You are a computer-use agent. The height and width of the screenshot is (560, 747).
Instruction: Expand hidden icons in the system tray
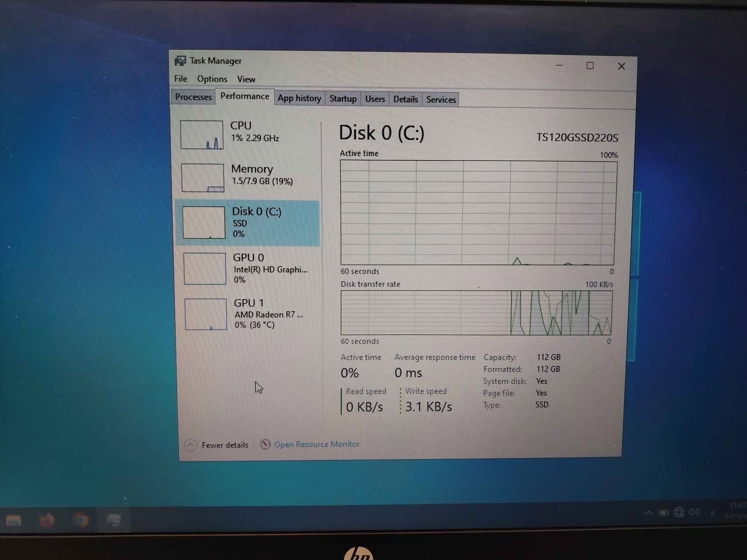(x=649, y=512)
